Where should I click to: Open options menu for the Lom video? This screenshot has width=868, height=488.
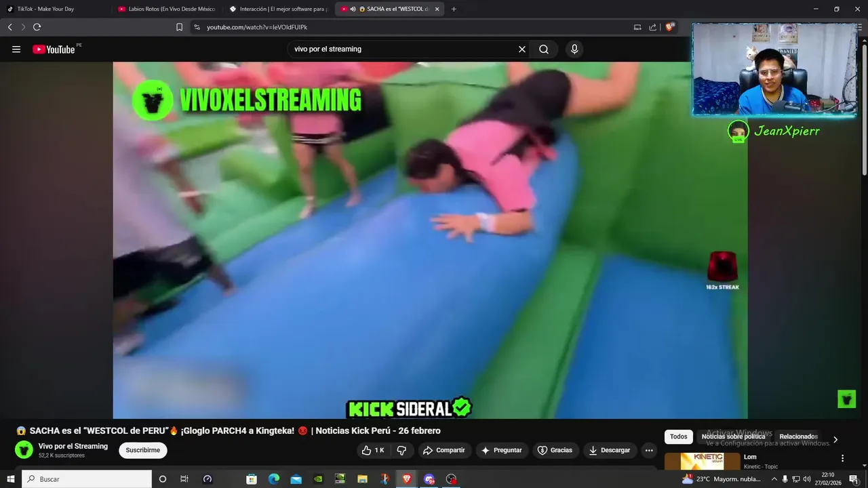(x=843, y=458)
